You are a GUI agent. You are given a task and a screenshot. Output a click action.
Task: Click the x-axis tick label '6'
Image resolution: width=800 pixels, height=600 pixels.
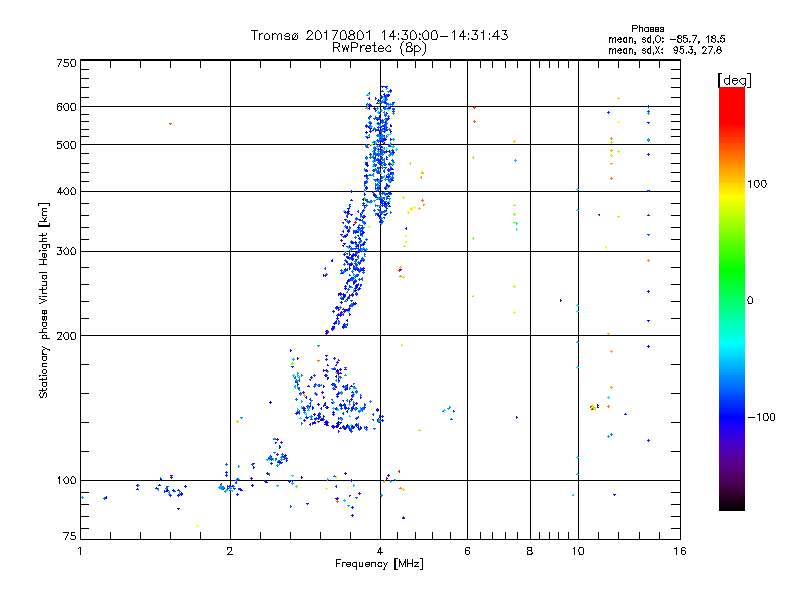(467, 551)
